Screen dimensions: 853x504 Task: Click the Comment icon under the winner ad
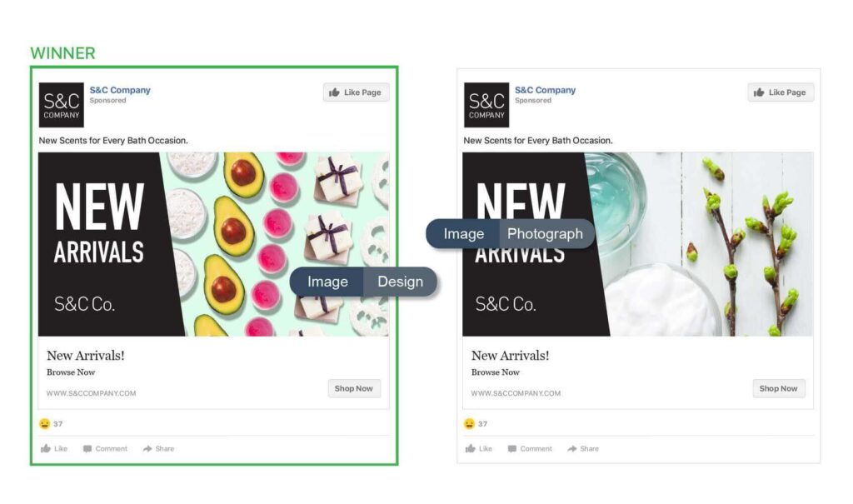(x=87, y=449)
